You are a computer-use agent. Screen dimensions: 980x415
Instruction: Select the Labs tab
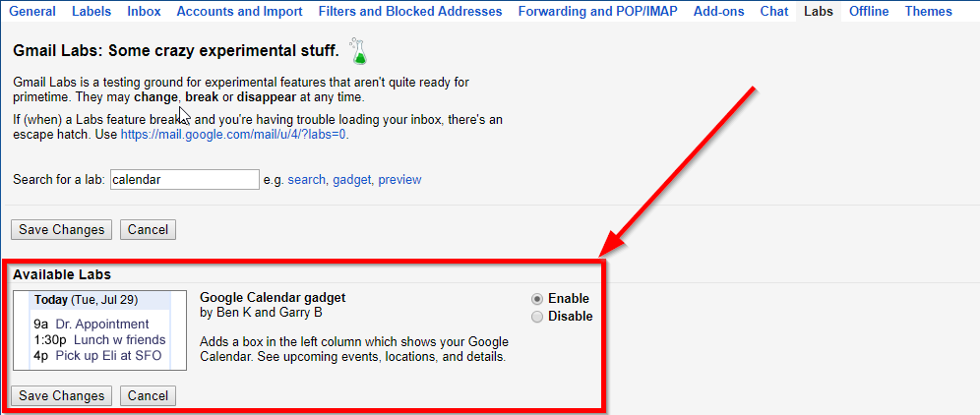click(x=818, y=11)
